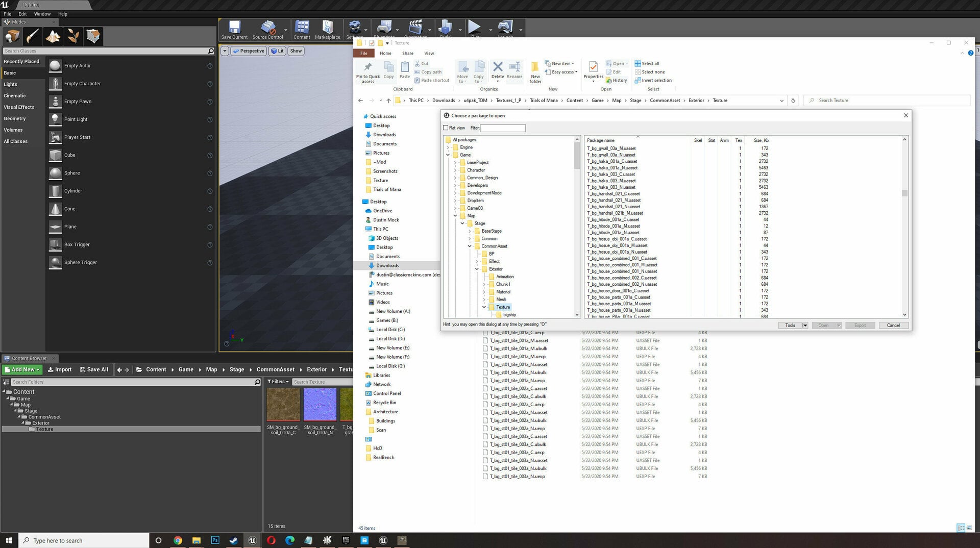Click the Save Current toolbar icon
The height and width of the screenshot is (548, 980).
234,30
